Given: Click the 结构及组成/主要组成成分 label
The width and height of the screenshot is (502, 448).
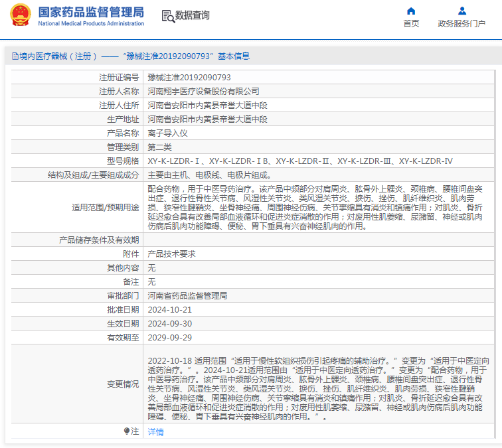Looking at the screenshot, I should coord(93,175).
